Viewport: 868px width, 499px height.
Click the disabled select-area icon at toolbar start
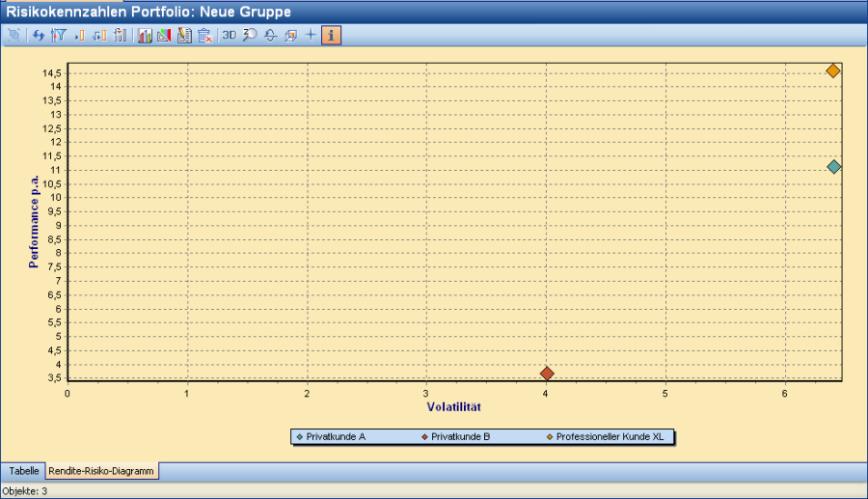14,36
